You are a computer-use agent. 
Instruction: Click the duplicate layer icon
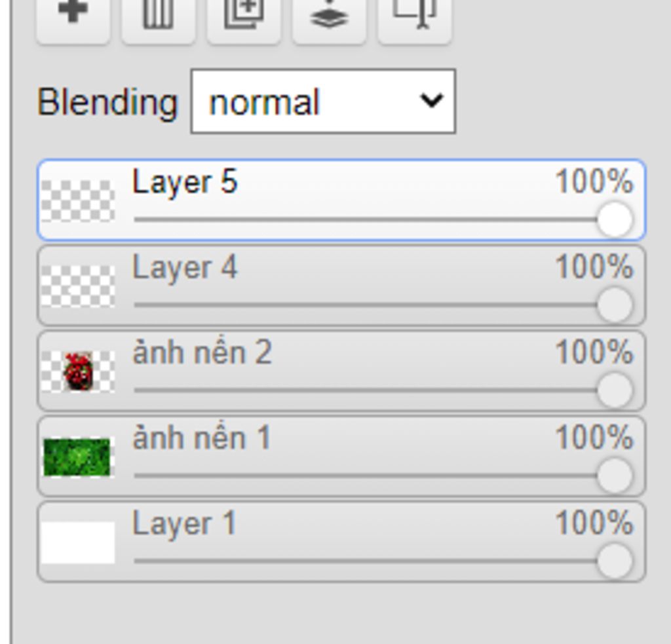(x=244, y=16)
